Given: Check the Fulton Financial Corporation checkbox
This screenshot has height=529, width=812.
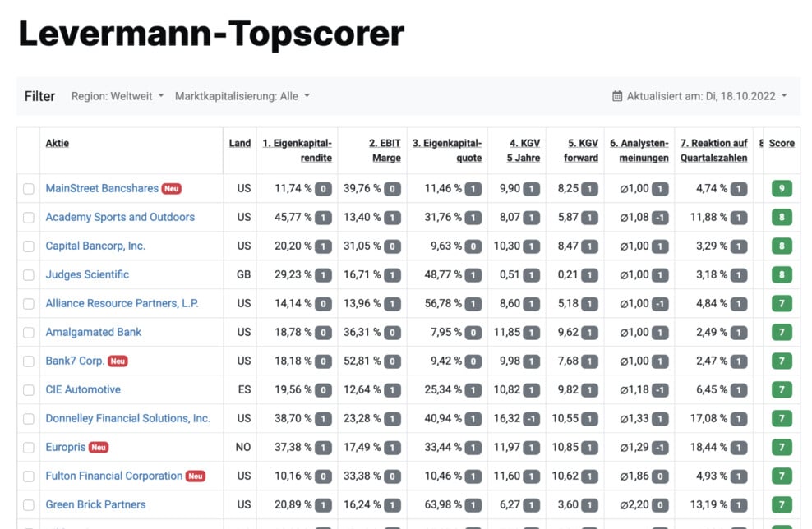Looking at the screenshot, I should pos(29,476).
